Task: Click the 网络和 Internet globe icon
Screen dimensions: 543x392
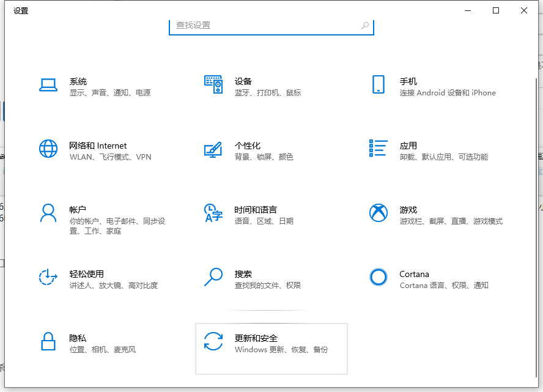Action: (x=48, y=149)
